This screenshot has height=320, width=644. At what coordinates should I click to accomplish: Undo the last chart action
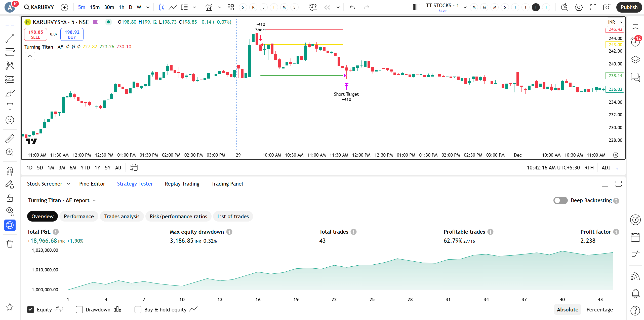point(352,7)
